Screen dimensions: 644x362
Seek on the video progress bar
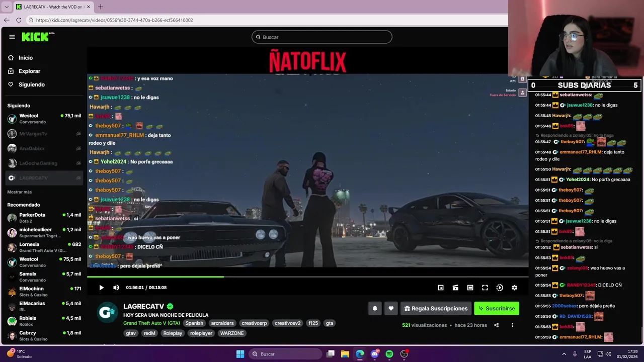[307, 277]
